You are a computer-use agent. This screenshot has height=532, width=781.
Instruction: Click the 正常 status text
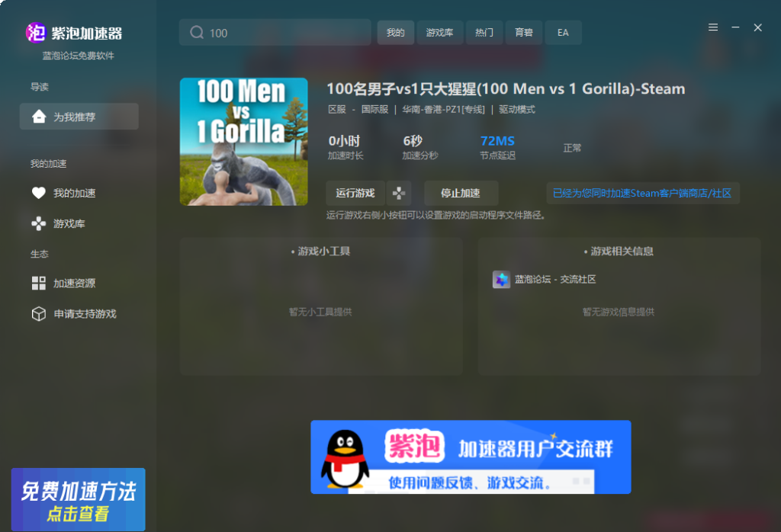pos(572,148)
